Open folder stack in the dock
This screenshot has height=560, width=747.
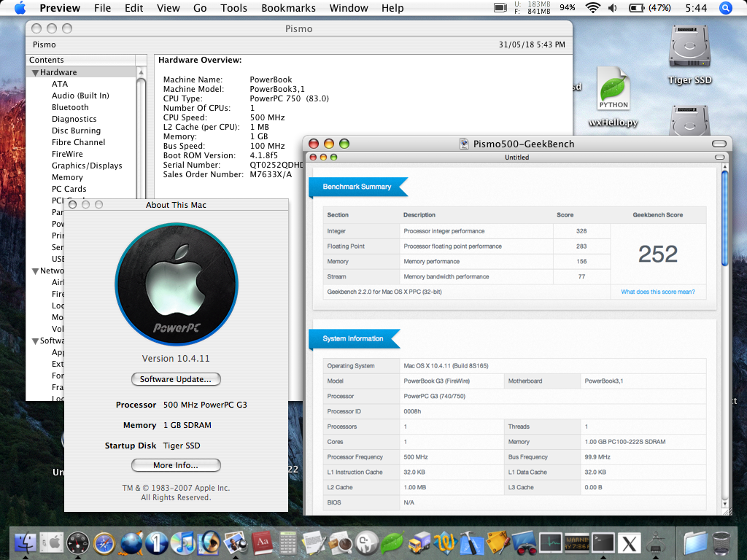tap(695, 542)
